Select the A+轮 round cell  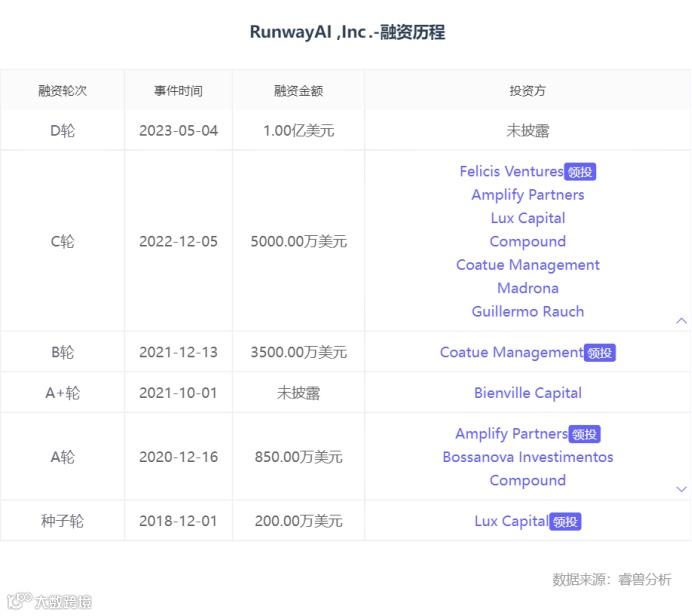coord(62,393)
